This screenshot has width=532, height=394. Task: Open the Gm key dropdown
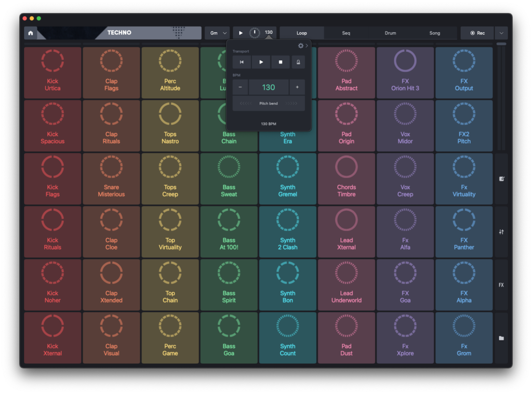(217, 33)
